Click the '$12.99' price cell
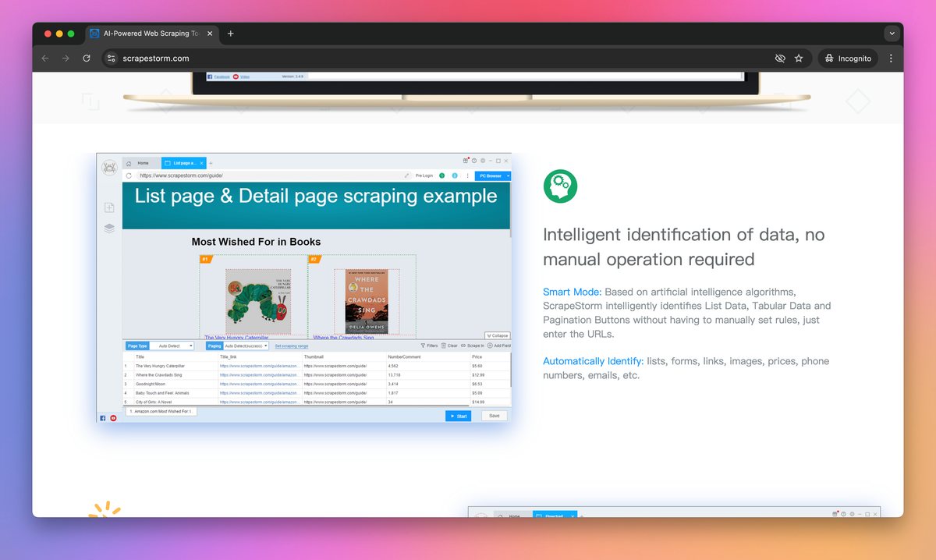Viewport: 936px width, 560px height. coord(490,375)
